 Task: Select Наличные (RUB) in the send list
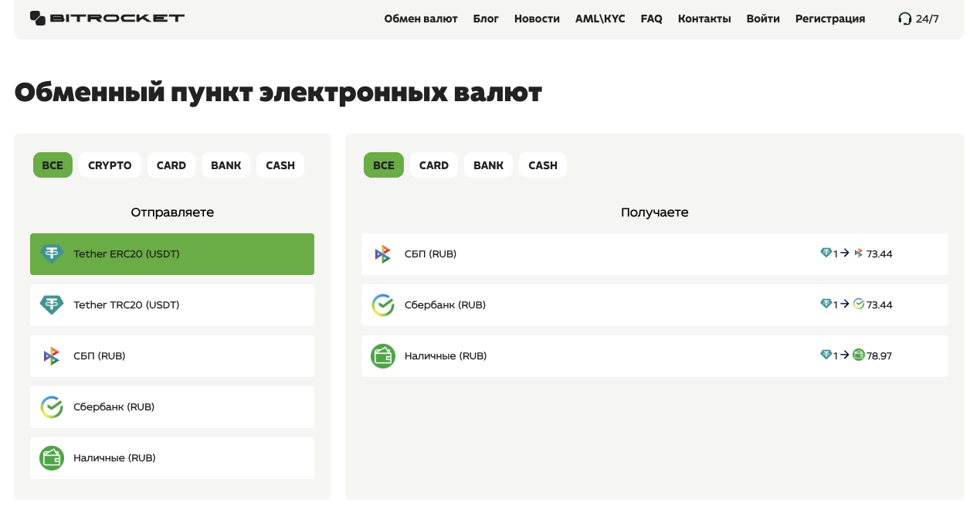pos(171,457)
